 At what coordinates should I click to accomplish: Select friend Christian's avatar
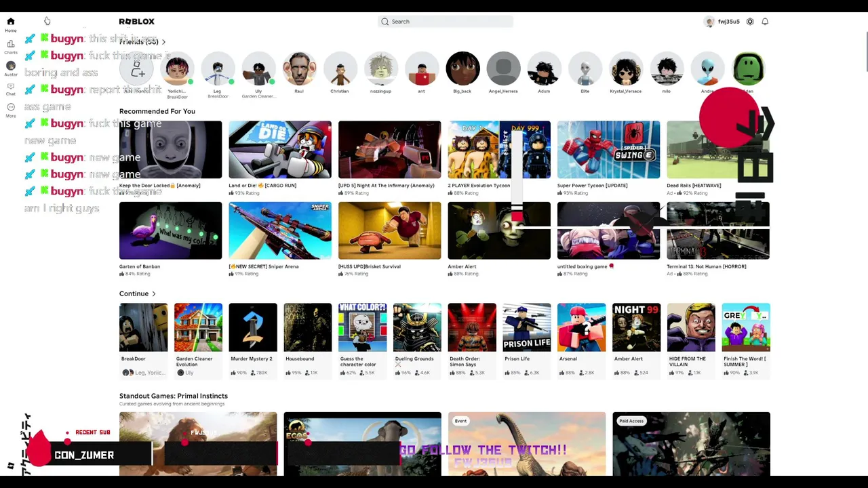point(340,68)
